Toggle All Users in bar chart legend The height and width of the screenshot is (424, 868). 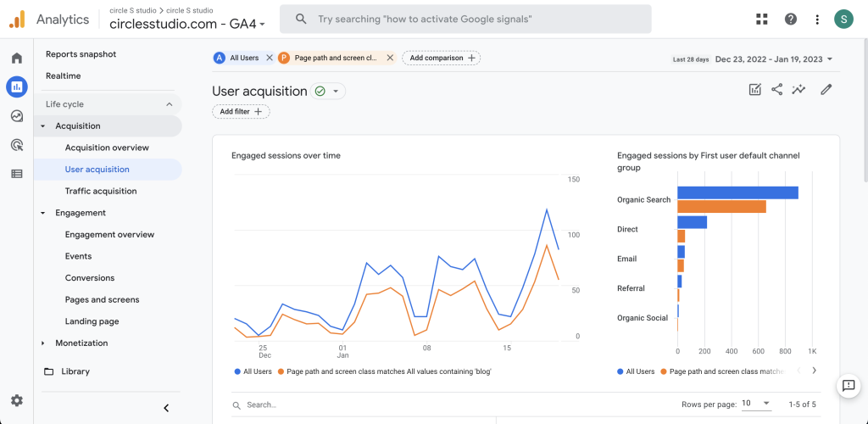pyautogui.click(x=636, y=371)
